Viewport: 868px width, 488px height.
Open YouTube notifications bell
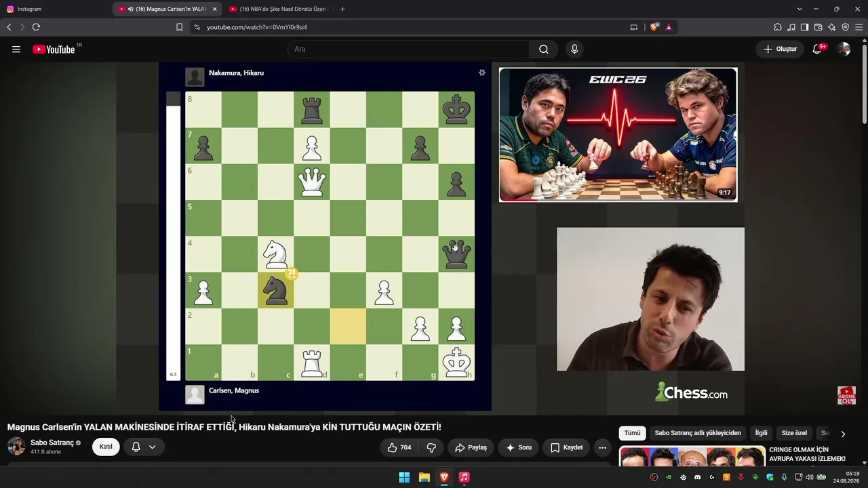[818, 49]
